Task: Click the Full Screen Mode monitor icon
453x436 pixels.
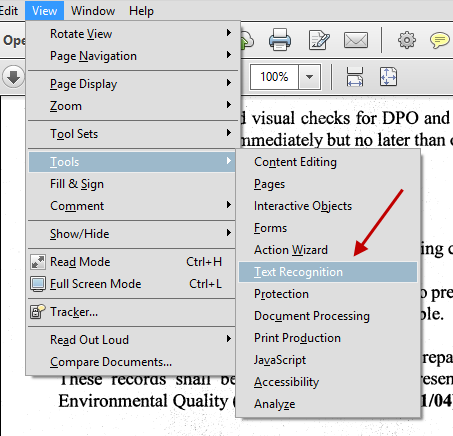Action: (x=38, y=284)
